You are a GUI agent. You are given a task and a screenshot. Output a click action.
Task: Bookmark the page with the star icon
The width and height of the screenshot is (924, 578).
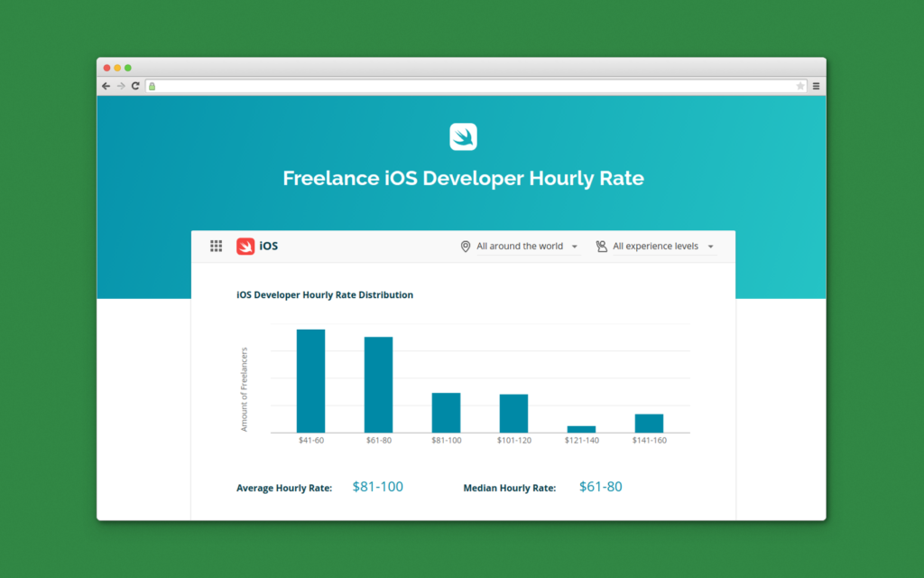(800, 86)
